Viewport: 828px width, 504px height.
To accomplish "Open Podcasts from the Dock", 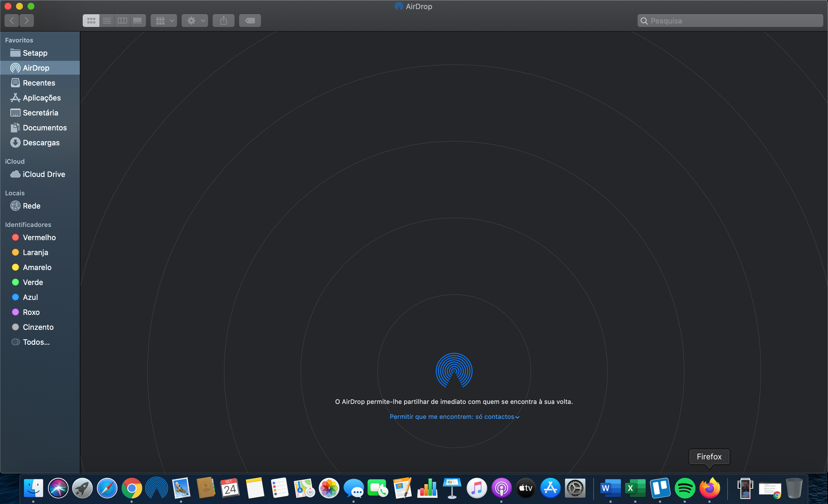I will pyautogui.click(x=501, y=488).
